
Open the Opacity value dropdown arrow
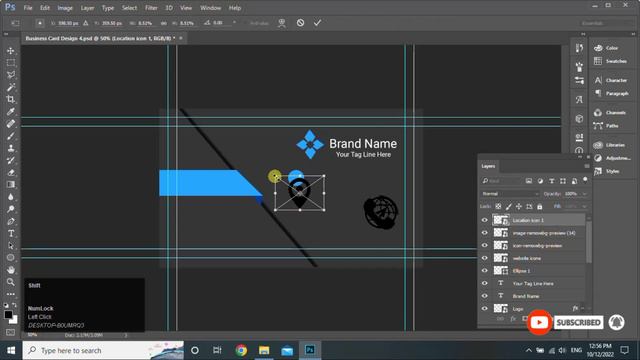click(x=584, y=194)
